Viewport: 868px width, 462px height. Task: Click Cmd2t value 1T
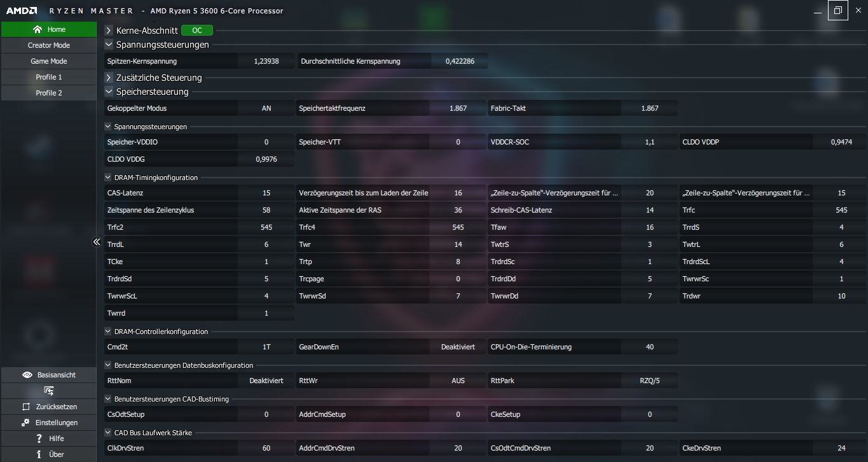tap(266, 347)
